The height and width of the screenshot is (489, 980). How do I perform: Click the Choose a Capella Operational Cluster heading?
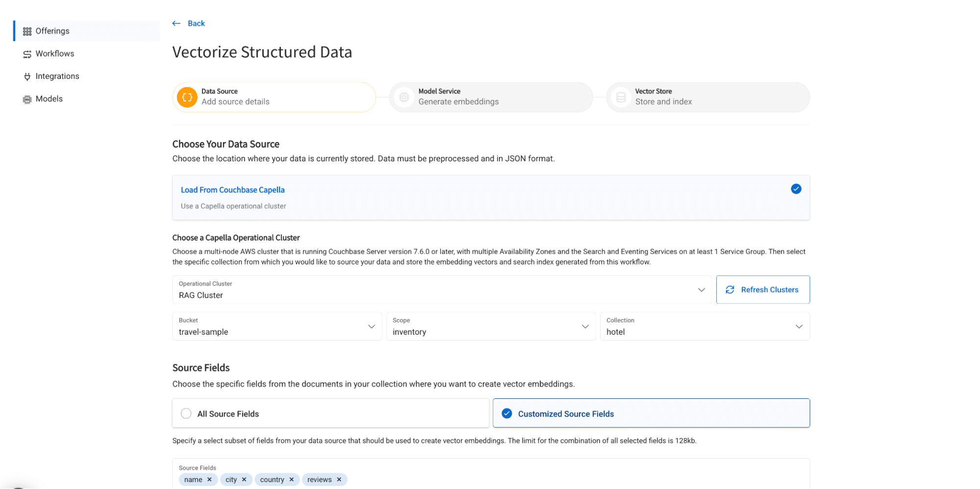236,238
